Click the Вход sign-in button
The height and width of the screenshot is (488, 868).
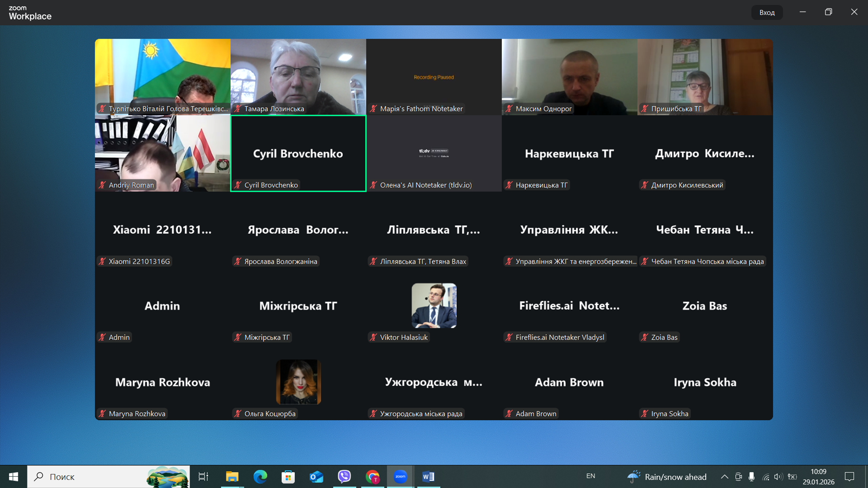pyautogui.click(x=766, y=12)
